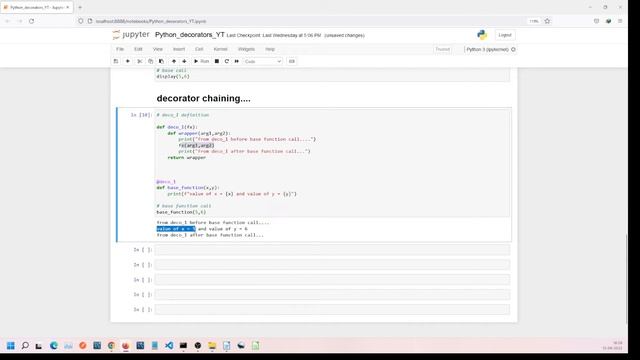The width and height of the screenshot is (640, 360).
Task: Click the second empty code cell
Action: tap(332, 265)
